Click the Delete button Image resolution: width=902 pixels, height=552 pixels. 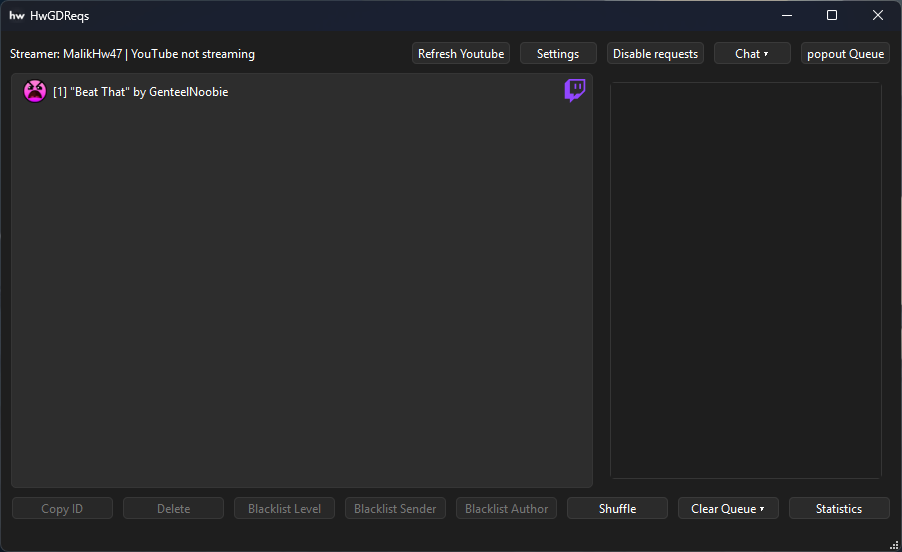(173, 508)
